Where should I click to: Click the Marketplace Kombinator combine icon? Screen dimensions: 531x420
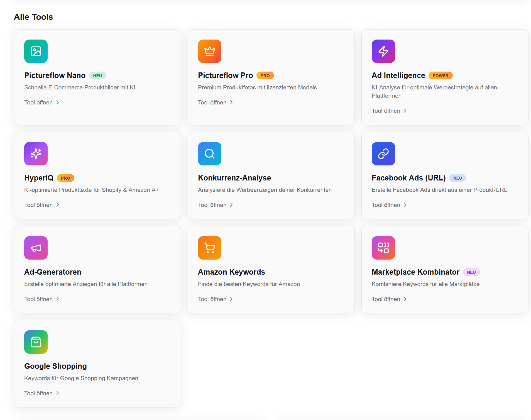pyautogui.click(x=383, y=248)
